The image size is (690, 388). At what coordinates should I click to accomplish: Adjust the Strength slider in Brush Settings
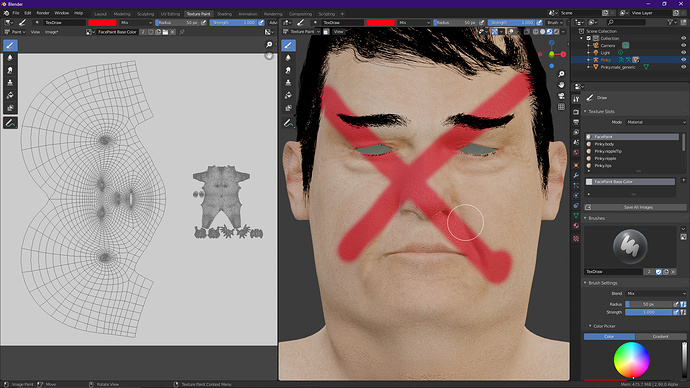click(649, 312)
